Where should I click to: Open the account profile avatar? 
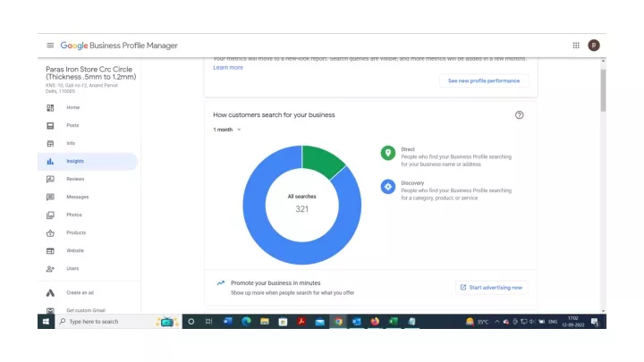tap(594, 46)
